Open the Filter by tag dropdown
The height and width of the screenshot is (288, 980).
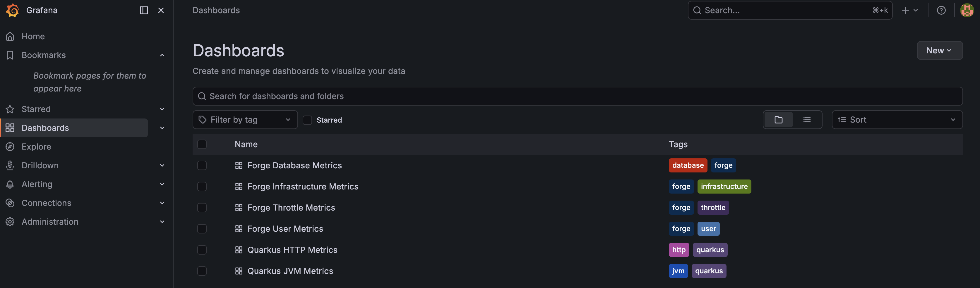coord(245,120)
